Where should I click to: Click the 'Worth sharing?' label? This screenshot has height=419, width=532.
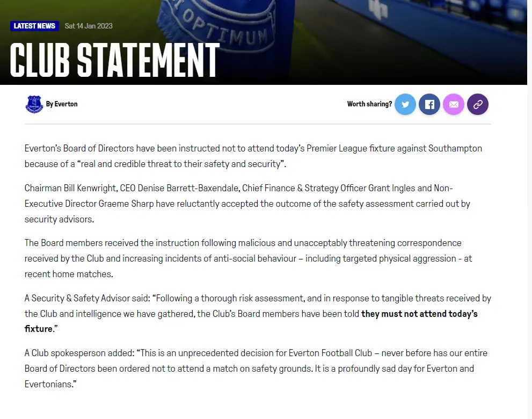click(x=369, y=104)
